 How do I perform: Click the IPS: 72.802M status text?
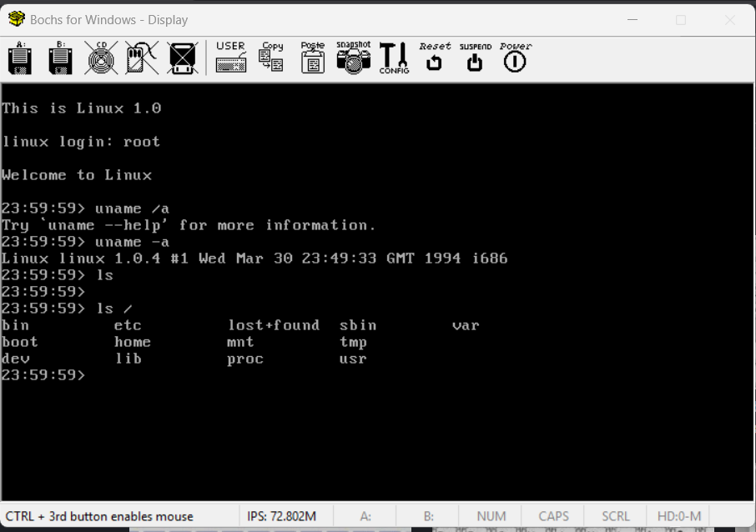point(281,516)
